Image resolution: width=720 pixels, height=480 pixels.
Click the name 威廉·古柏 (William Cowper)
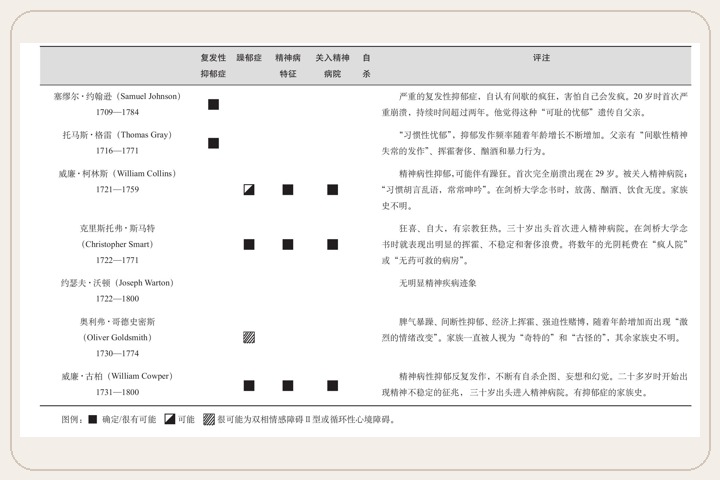[x=118, y=376]
